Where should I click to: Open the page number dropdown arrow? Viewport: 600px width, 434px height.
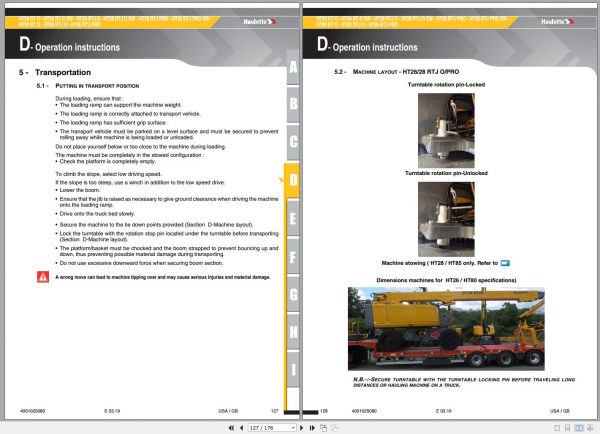tap(294, 426)
